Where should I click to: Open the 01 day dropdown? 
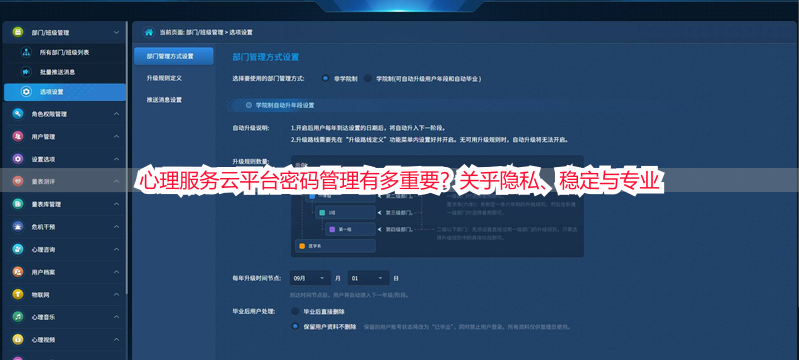[x=368, y=278]
